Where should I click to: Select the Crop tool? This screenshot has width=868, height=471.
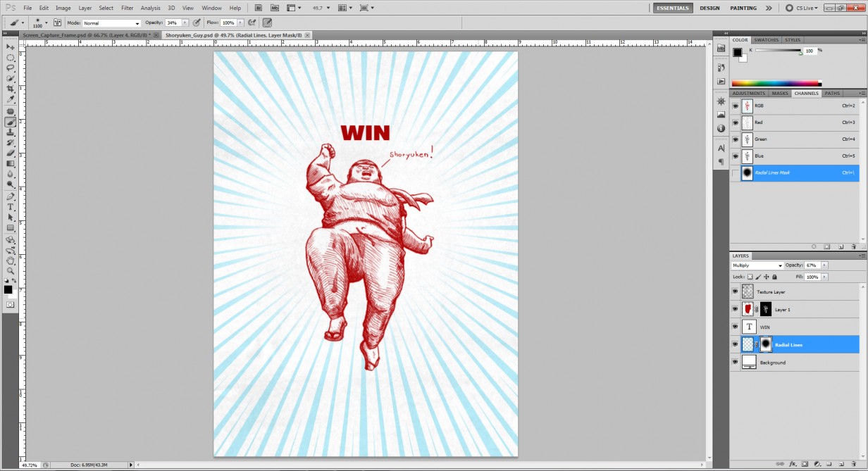point(10,89)
